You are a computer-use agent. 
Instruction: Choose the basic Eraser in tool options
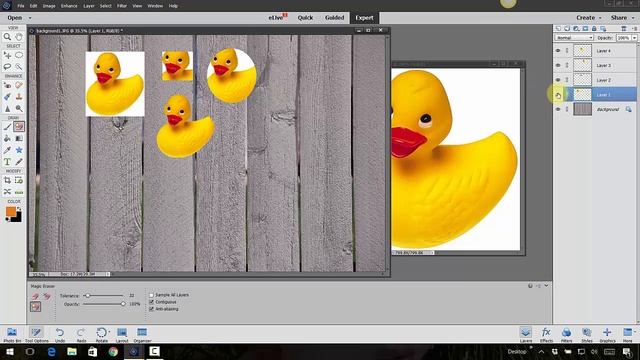36,296
